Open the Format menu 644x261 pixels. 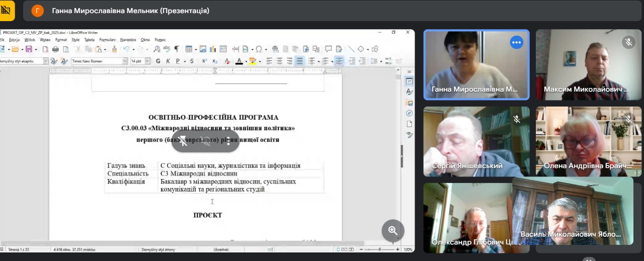coord(61,39)
